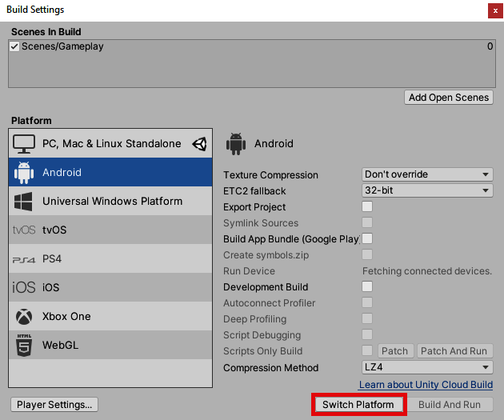The width and height of the screenshot is (504, 420).
Task: Click the Patch button
Action: click(x=395, y=351)
